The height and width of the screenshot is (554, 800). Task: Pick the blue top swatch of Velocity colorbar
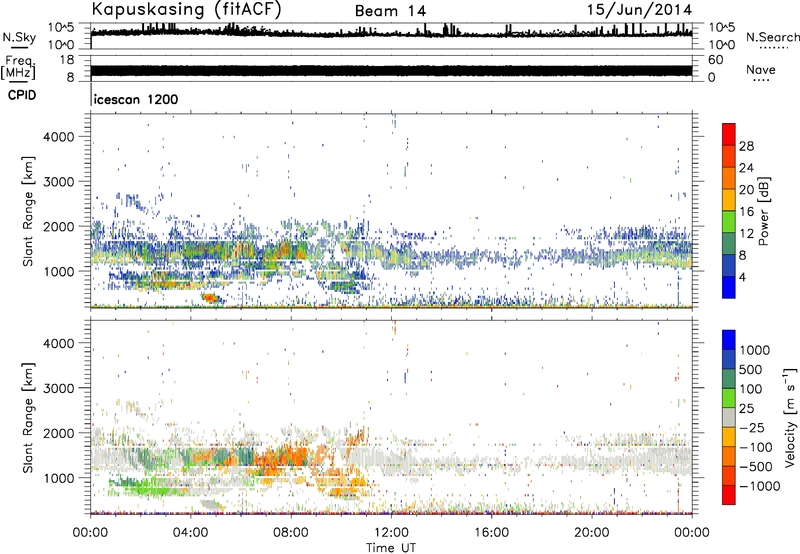(x=729, y=340)
